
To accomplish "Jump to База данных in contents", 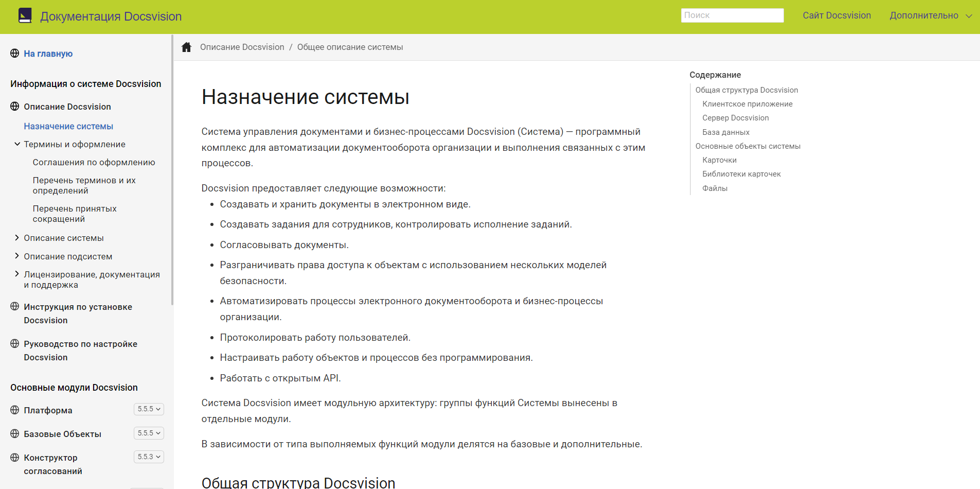I will pyautogui.click(x=726, y=132).
